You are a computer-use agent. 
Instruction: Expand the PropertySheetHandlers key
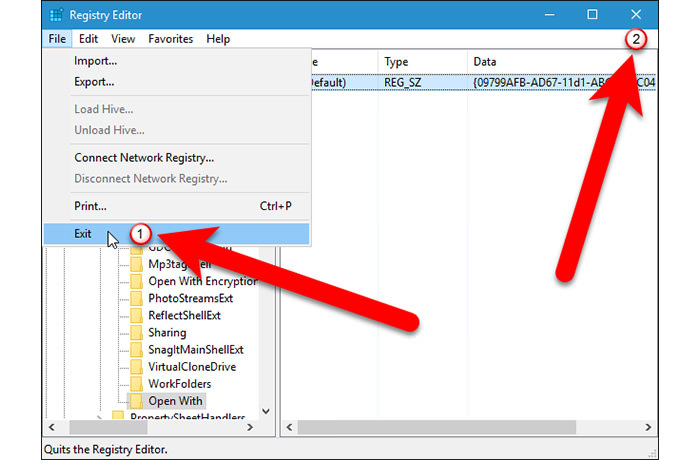tap(101, 417)
